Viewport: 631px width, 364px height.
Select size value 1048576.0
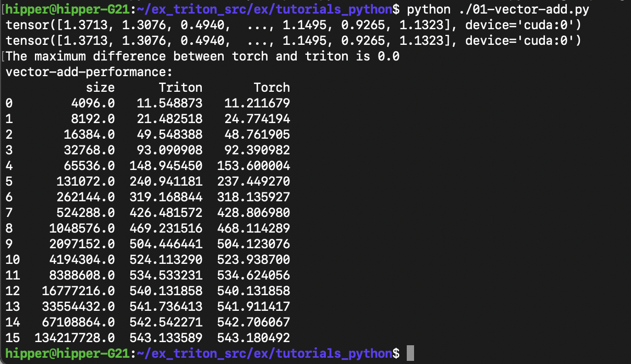coord(82,228)
